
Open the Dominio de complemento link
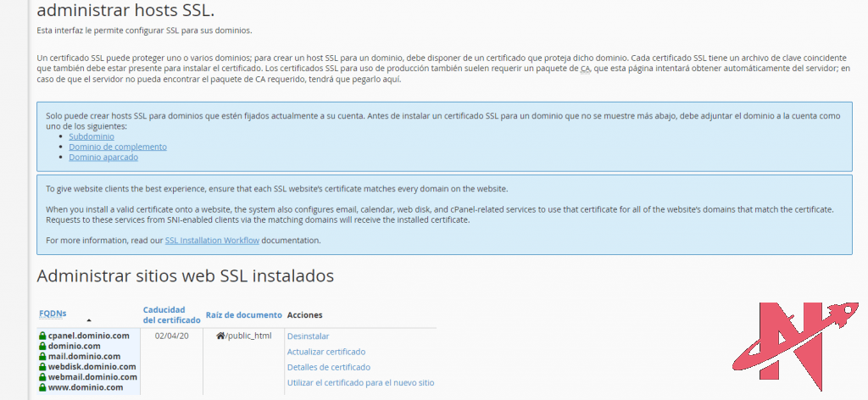(x=117, y=147)
